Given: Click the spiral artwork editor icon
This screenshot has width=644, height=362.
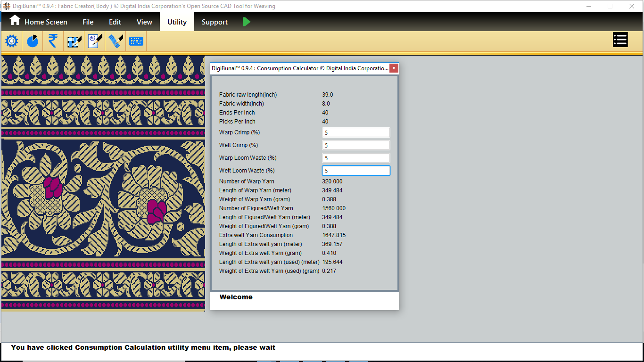Looking at the screenshot, I should (x=95, y=41).
